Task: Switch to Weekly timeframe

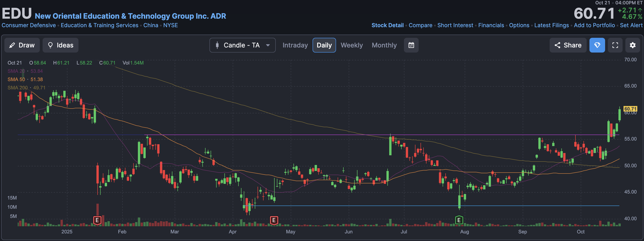Action: pos(351,45)
